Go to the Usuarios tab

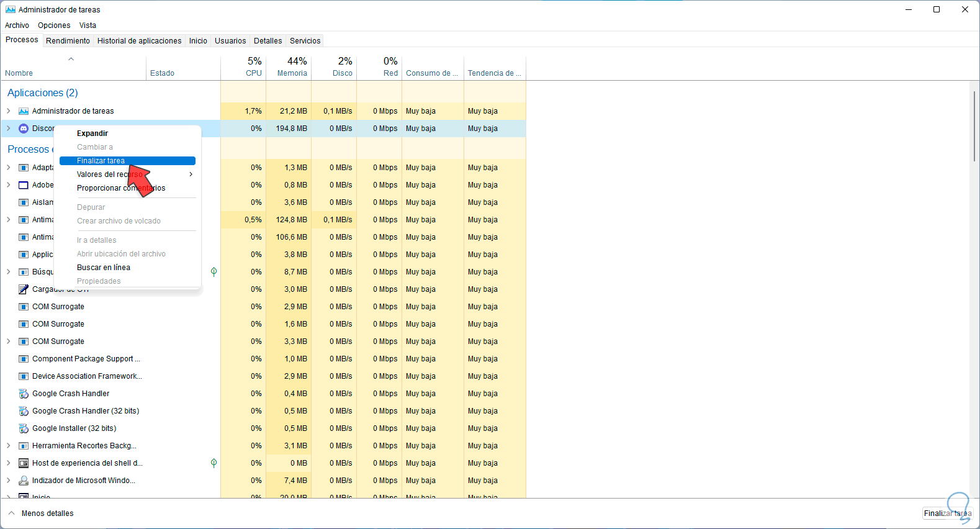click(230, 41)
